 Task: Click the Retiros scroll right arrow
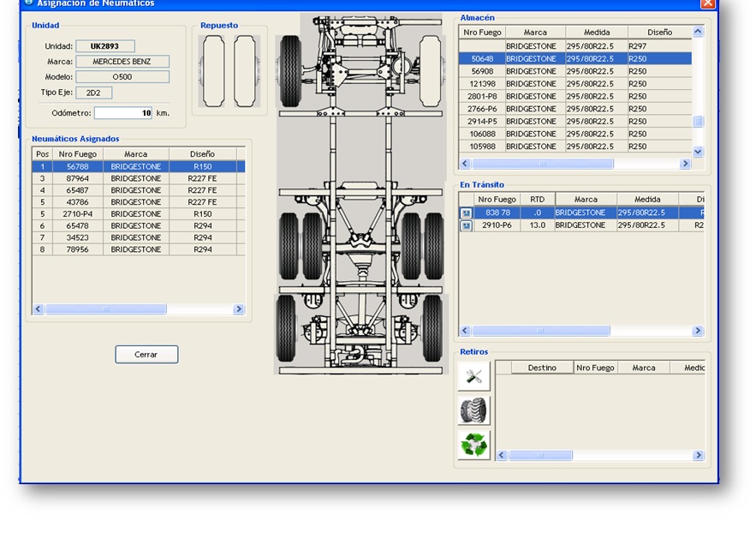click(x=698, y=455)
